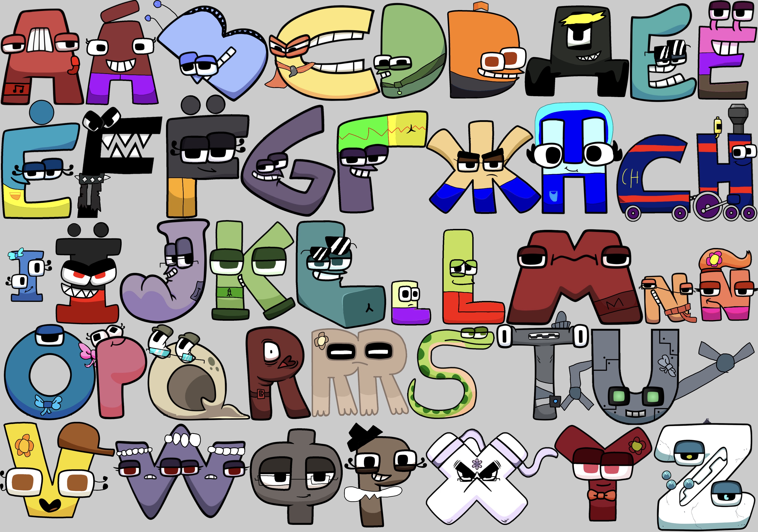
Task: Select the gray robot U with green eyes
Action: pyautogui.click(x=635, y=376)
